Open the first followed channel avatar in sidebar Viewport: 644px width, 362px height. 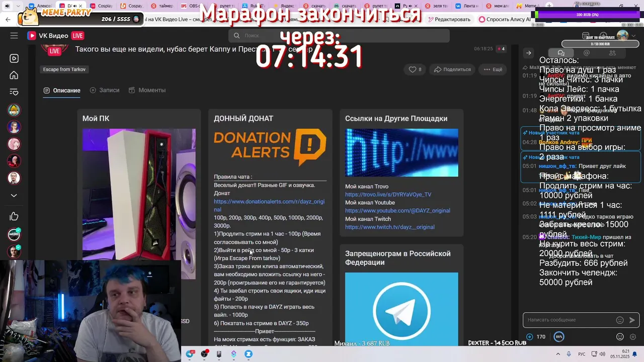(x=14, y=110)
